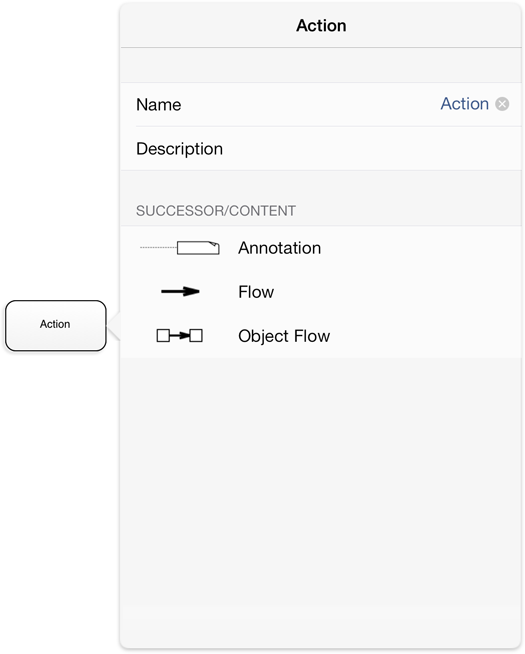Tap the Name label
The width and height of the screenshot is (525, 654).
tap(159, 105)
